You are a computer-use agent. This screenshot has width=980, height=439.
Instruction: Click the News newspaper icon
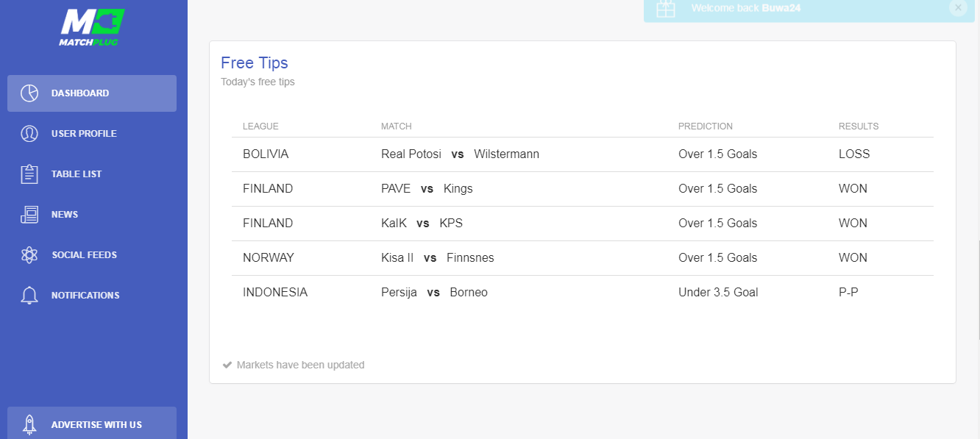[x=29, y=215]
